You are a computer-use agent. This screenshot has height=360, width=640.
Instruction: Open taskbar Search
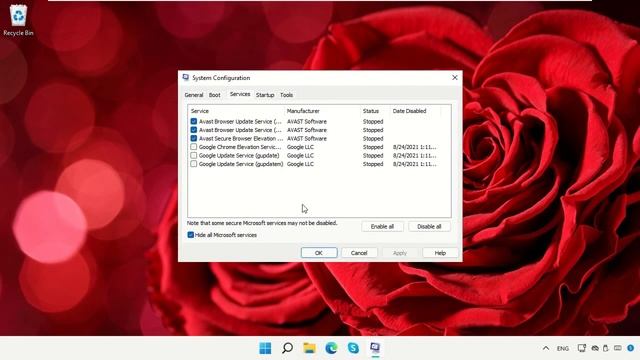coord(287,348)
